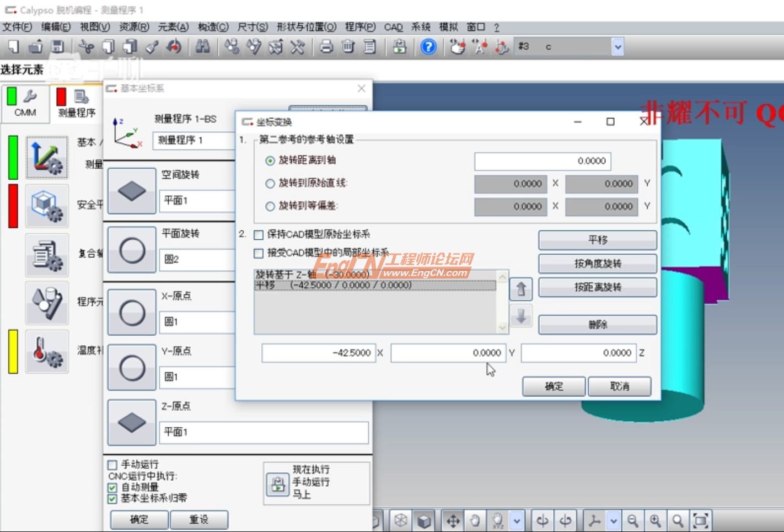Click the binoculars search icon in toolbar
The width and height of the screenshot is (784, 532).
[202, 47]
